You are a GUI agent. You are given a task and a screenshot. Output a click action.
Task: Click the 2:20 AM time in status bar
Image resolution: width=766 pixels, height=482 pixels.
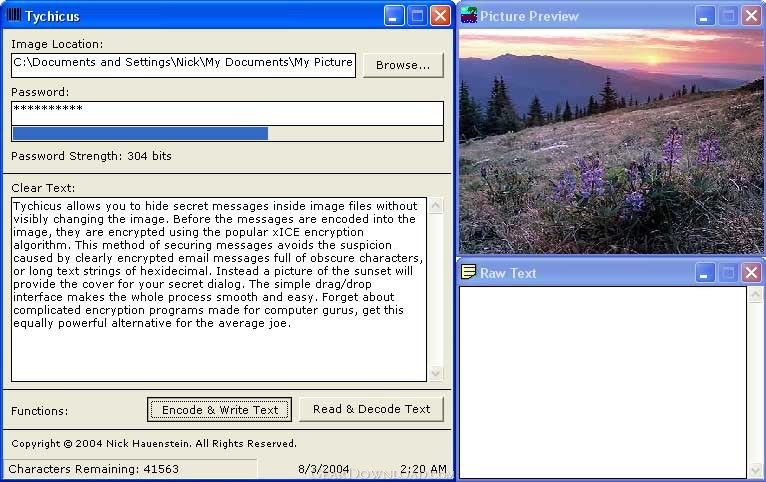pos(423,469)
